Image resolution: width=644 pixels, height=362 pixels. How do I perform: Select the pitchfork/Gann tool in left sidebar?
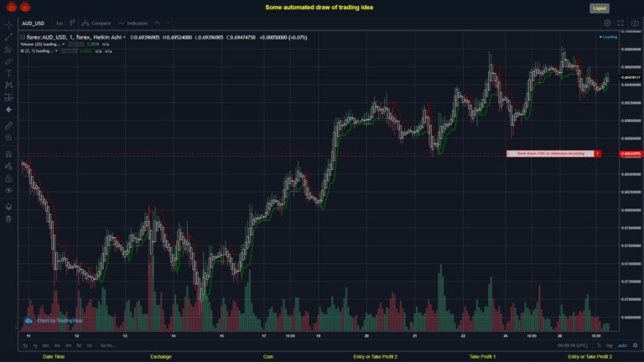point(8,49)
